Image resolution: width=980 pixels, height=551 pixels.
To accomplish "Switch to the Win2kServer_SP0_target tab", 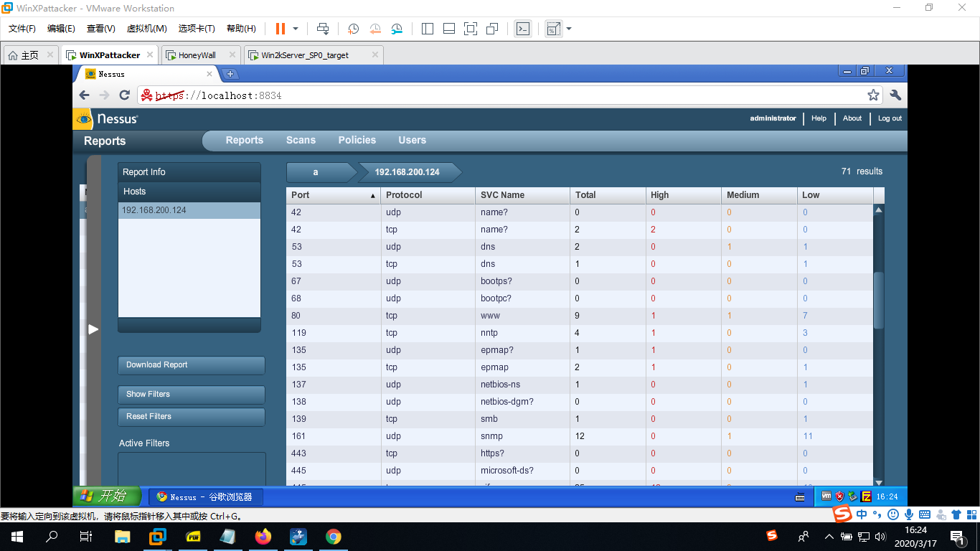I will 305,55.
